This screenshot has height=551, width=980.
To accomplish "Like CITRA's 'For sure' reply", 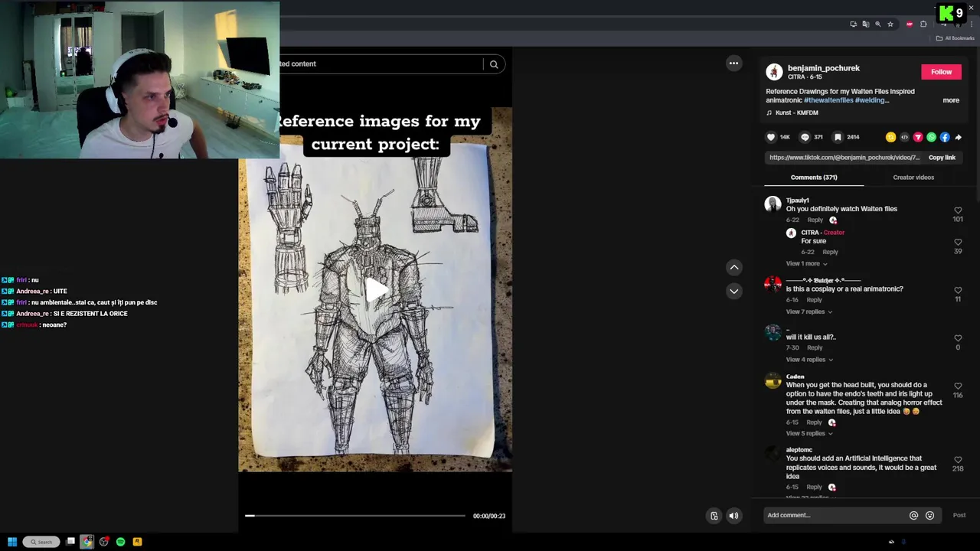I will pyautogui.click(x=958, y=243).
